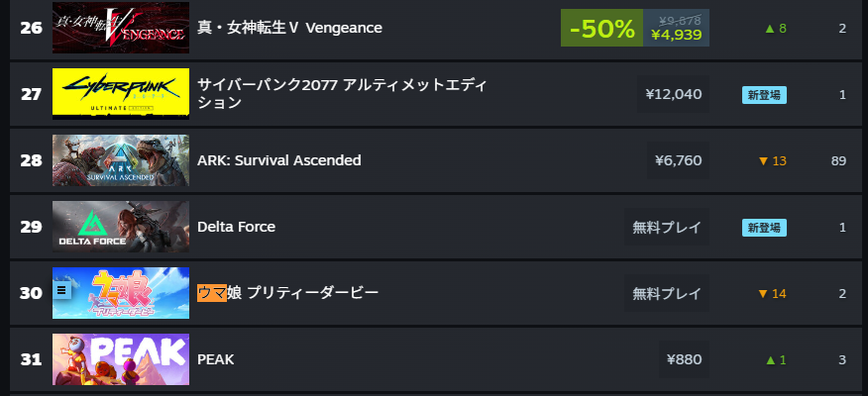Click the list icon on Uma Musume thumbnail

[x=61, y=290]
